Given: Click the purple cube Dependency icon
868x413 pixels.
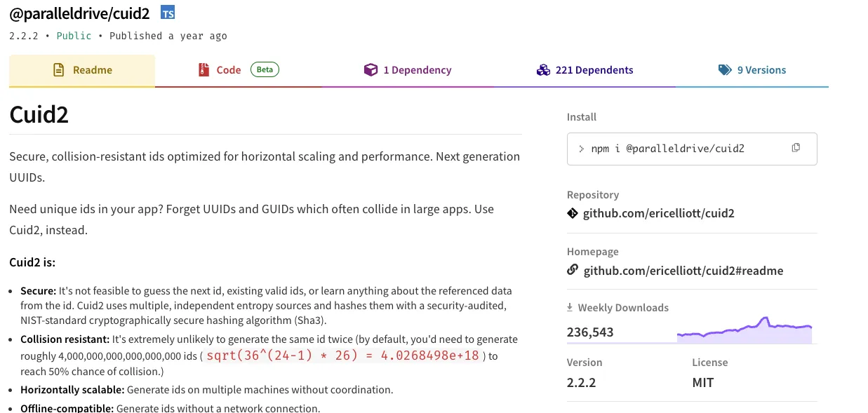Looking at the screenshot, I should click(370, 70).
